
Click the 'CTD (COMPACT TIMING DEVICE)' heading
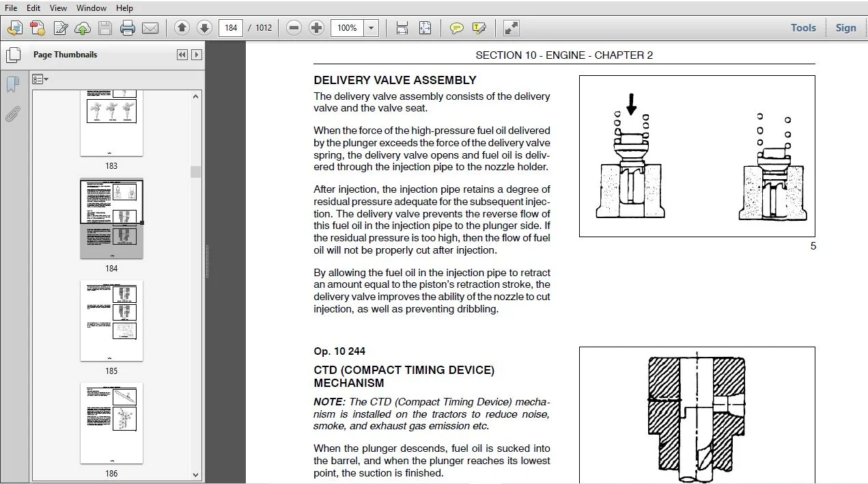[x=404, y=371]
